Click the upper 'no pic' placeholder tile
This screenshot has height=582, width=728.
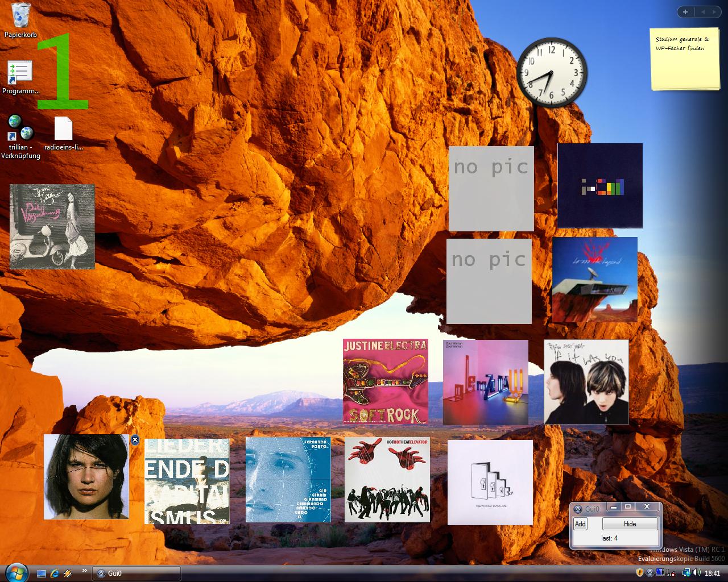(x=491, y=188)
